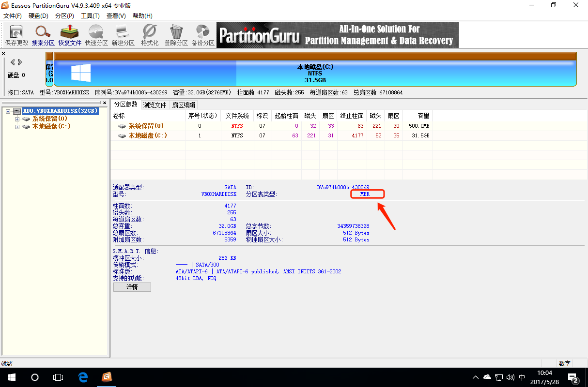Open the 文件(F) menu

click(13, 16)
